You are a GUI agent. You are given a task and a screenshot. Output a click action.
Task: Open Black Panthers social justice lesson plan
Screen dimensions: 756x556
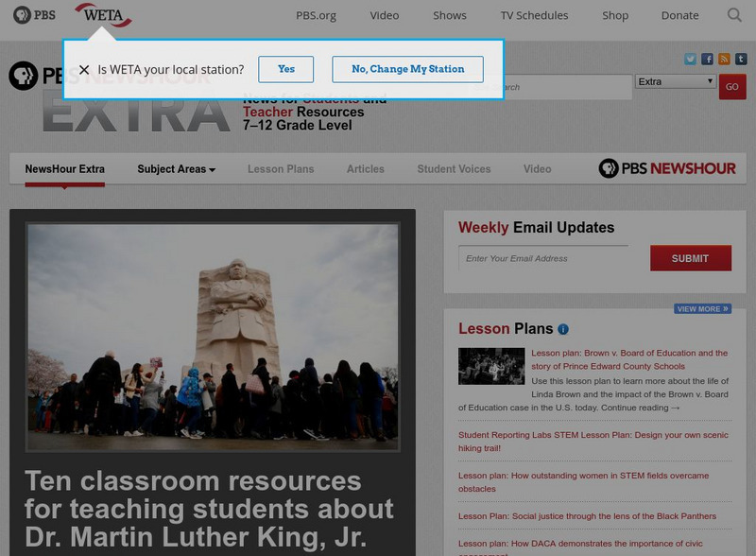pos(587,516)
